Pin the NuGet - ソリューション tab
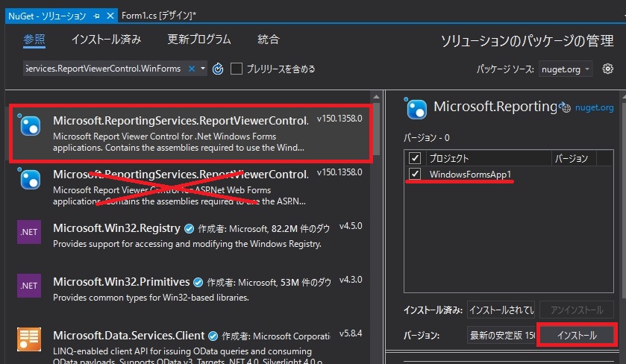Screen dimensions: 626x364 [x=96, y=16]
